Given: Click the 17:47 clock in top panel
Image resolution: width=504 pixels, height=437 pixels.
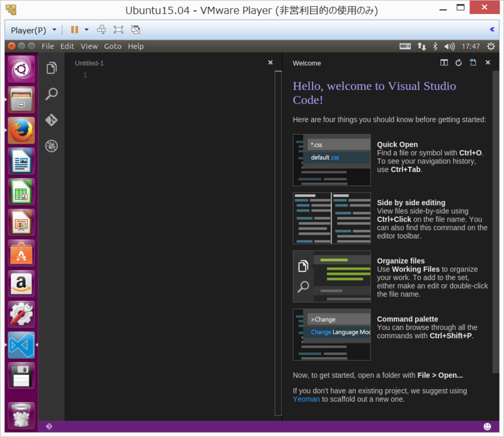Looking at the screenshot, I should point(471,46).
